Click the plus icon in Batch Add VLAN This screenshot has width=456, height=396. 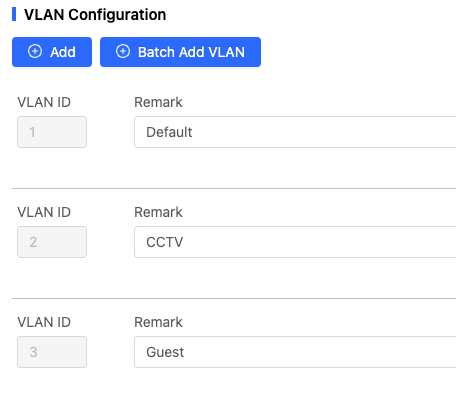pos(123,52)
